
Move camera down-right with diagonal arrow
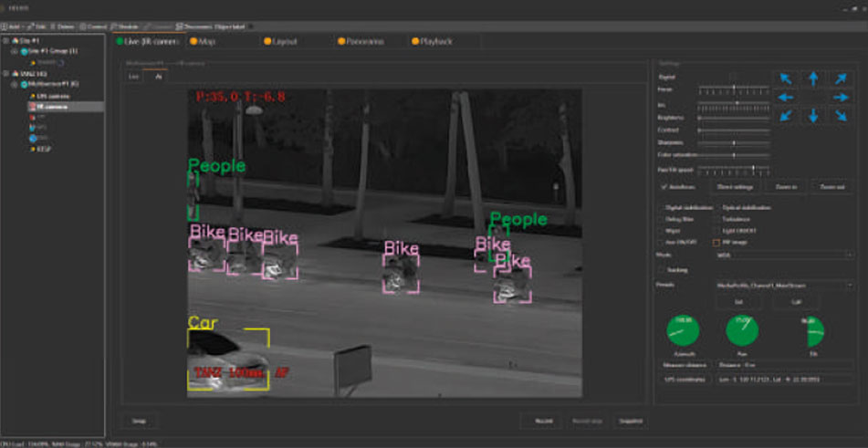pyautogui.click(x=841, y=116)
